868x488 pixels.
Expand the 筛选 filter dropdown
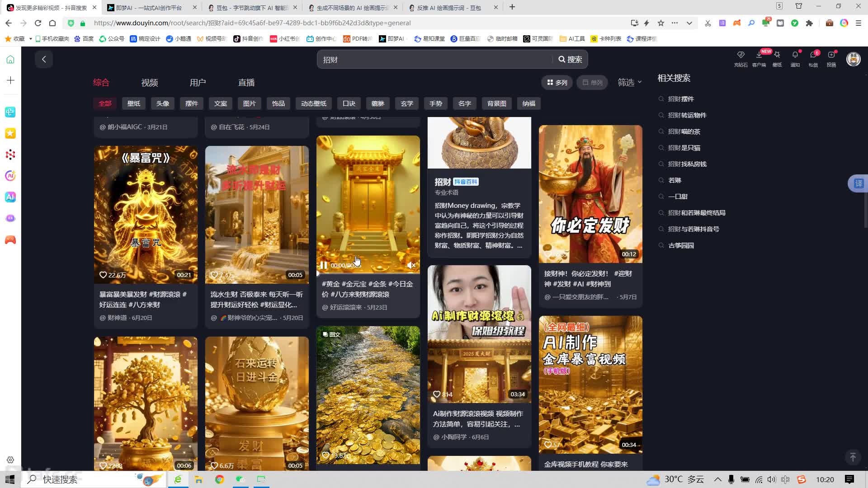(x=629, y=82)
